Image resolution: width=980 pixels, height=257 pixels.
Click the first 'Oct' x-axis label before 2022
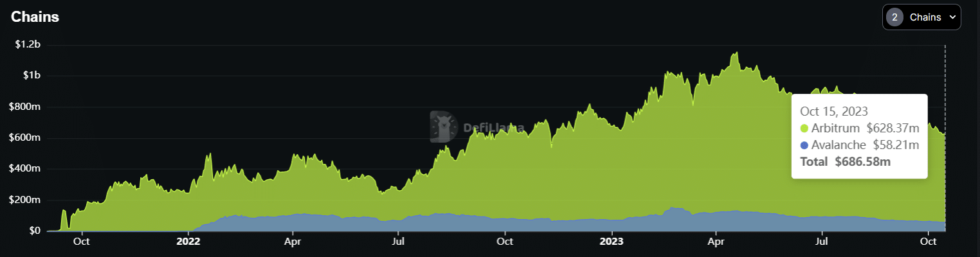pyautogui.click(x=81, y=242)
